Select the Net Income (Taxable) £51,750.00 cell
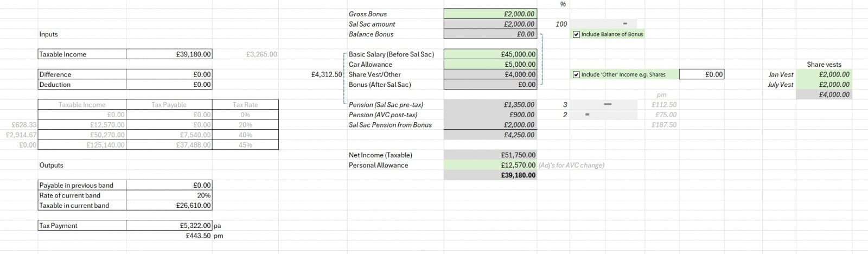This screenshot has height=254, width=868. point(490,155)
